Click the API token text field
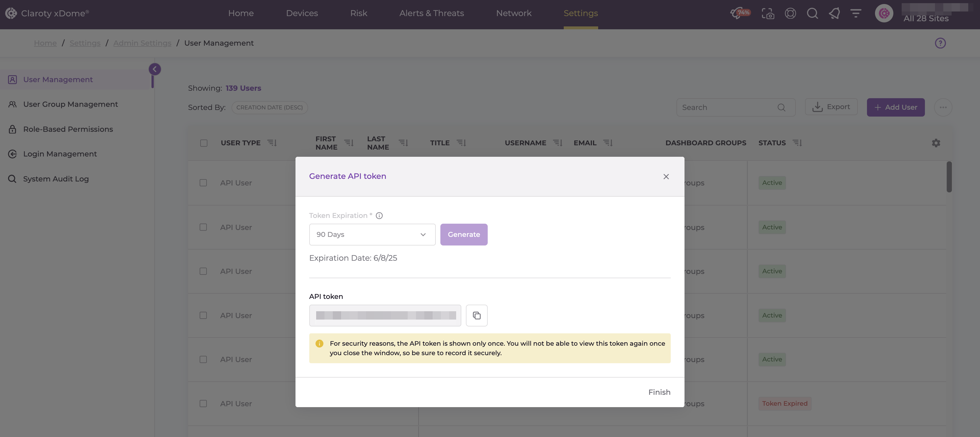 click(385, 315)
